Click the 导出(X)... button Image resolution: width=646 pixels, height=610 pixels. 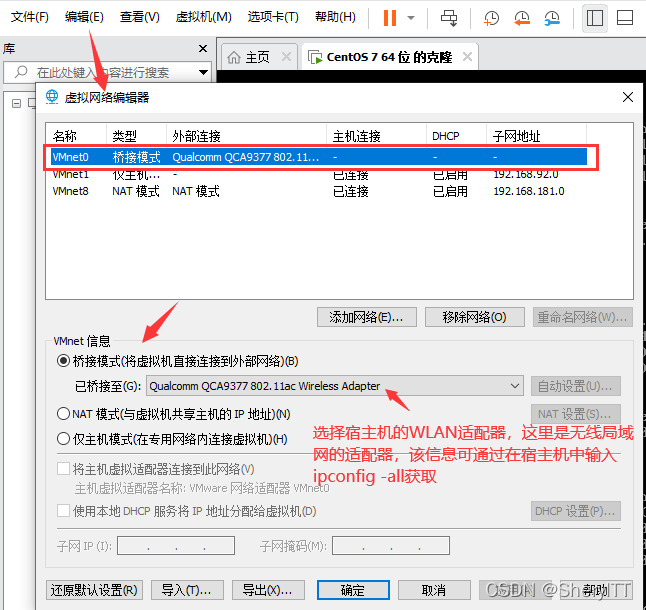coord(268,590)
